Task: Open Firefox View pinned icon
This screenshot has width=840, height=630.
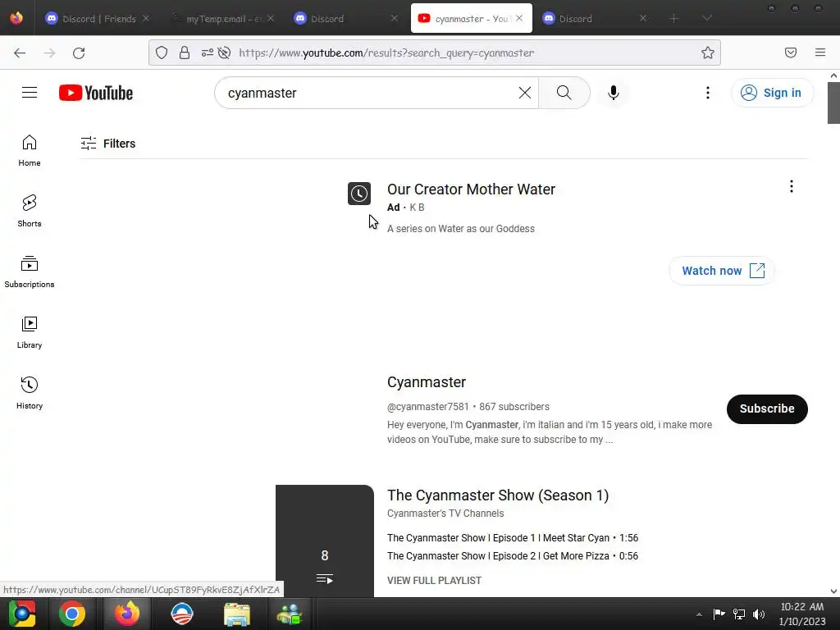Action: tap(16, 18)
